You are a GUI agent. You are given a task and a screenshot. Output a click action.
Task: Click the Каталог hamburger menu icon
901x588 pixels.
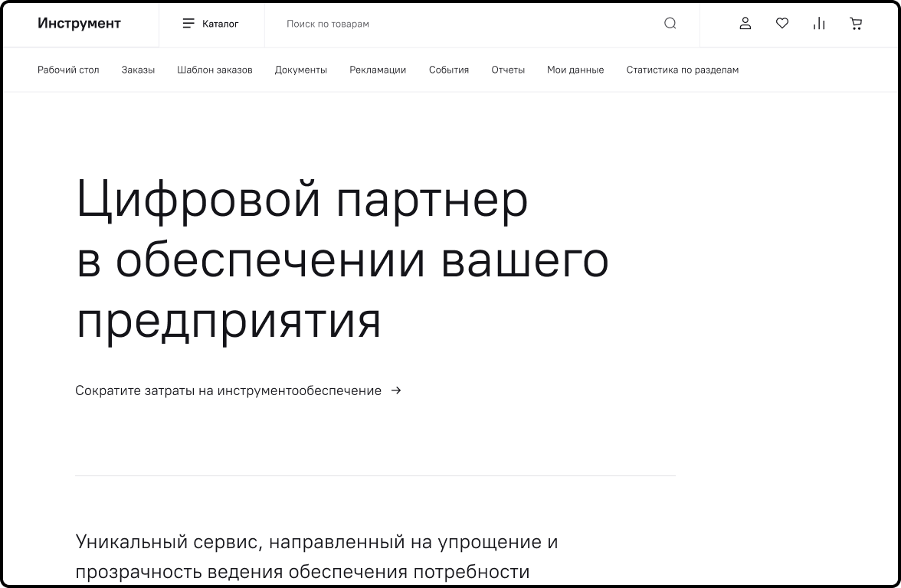coord(188,24)
